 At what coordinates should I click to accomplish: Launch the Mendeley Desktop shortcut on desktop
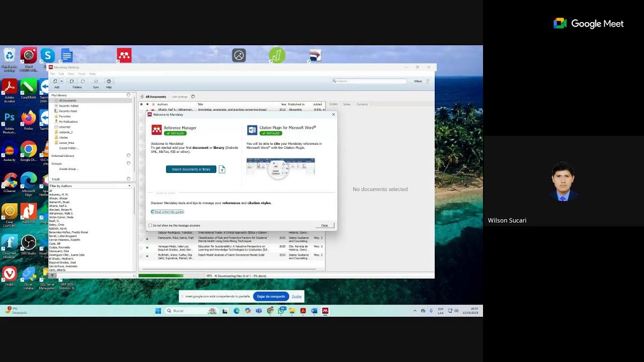[x=124, y=55]
